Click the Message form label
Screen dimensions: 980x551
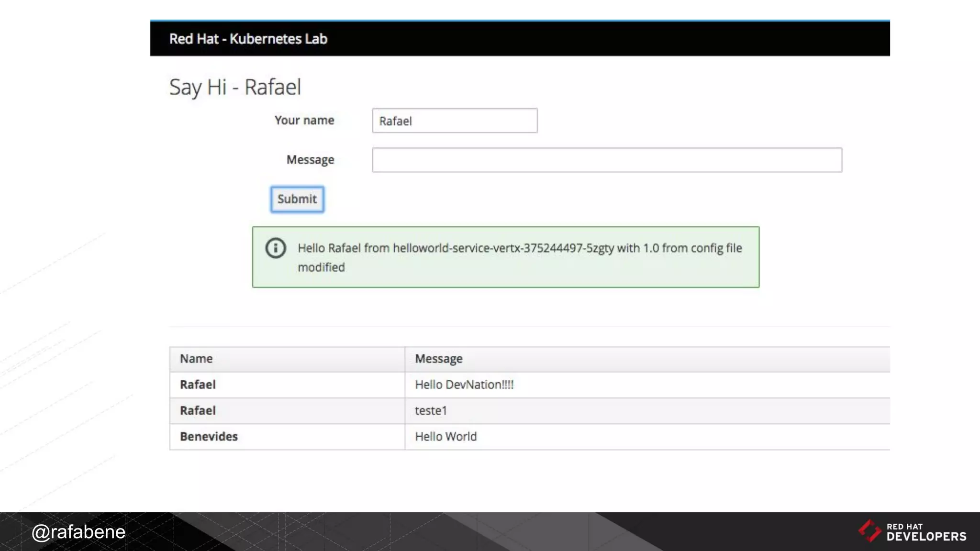click(x=310, y=159)
